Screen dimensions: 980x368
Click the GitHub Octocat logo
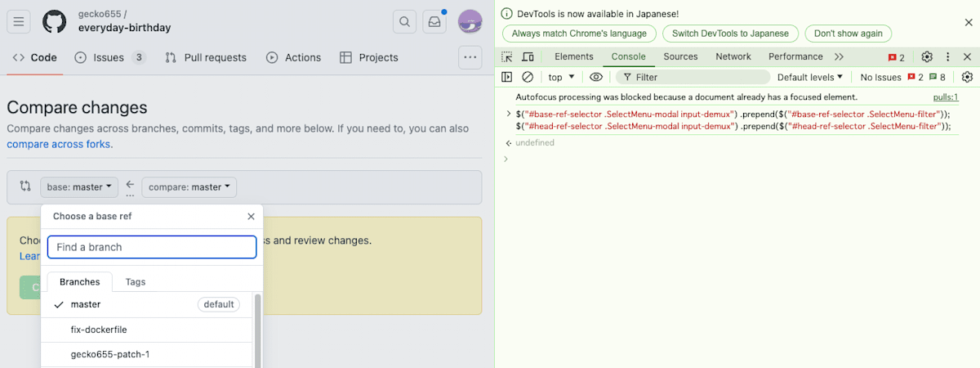(55, 21)
